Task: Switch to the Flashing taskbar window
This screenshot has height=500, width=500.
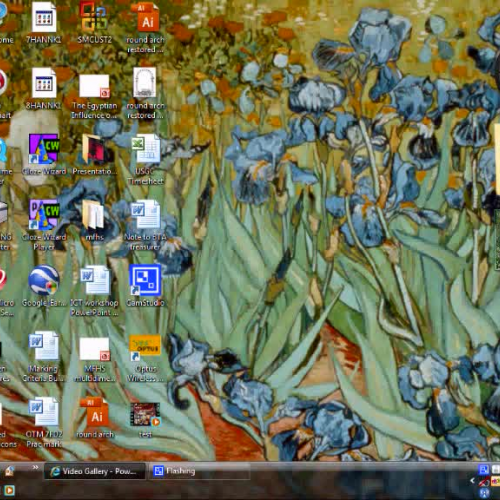Action: click(199, 471)
